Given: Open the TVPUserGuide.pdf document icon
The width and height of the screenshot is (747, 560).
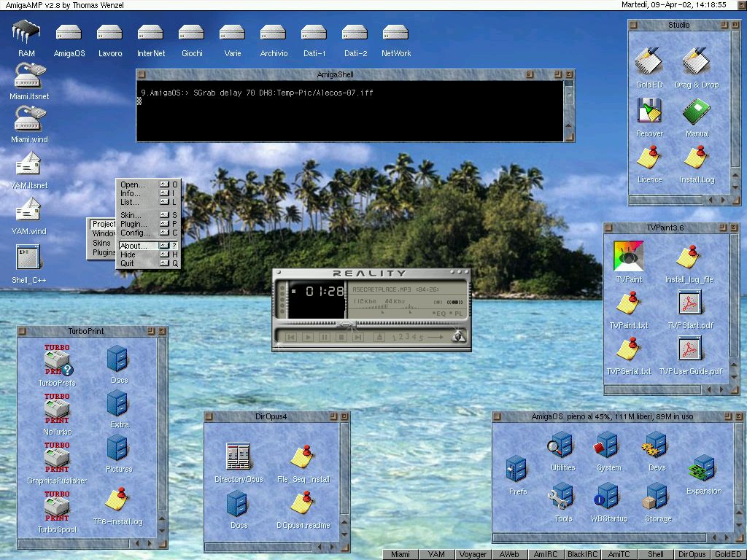Looking at the screenshot, I should pyautogui.click(x=689, y=350).
